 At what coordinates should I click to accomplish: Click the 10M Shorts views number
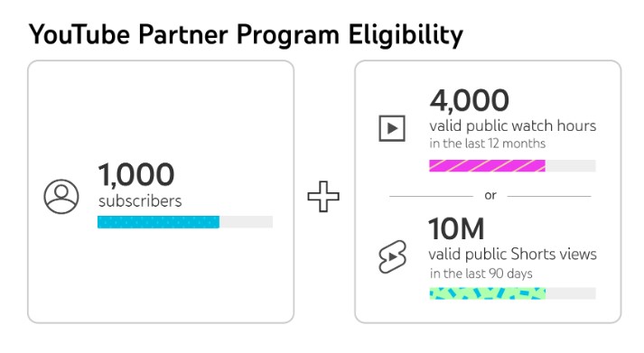[x=456, y=229]
